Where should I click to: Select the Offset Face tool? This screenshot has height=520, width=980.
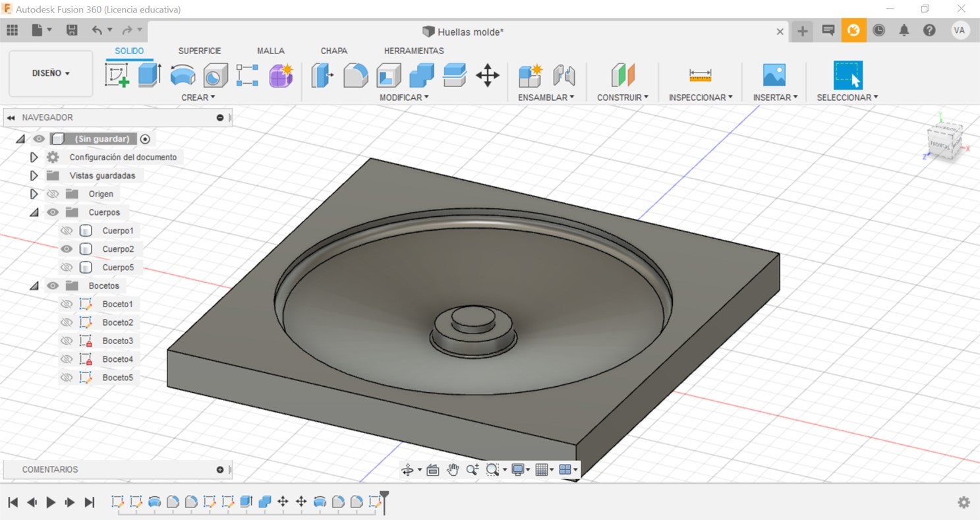[455, 75]
